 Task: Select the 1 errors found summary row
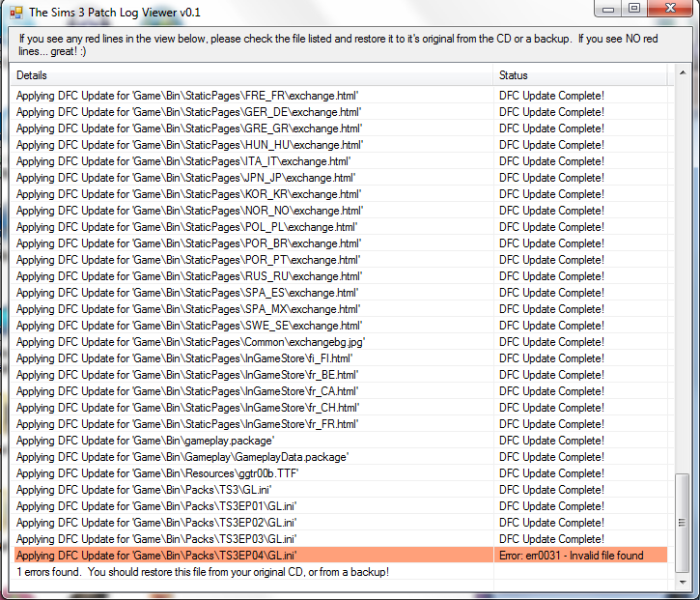point(203,572)
